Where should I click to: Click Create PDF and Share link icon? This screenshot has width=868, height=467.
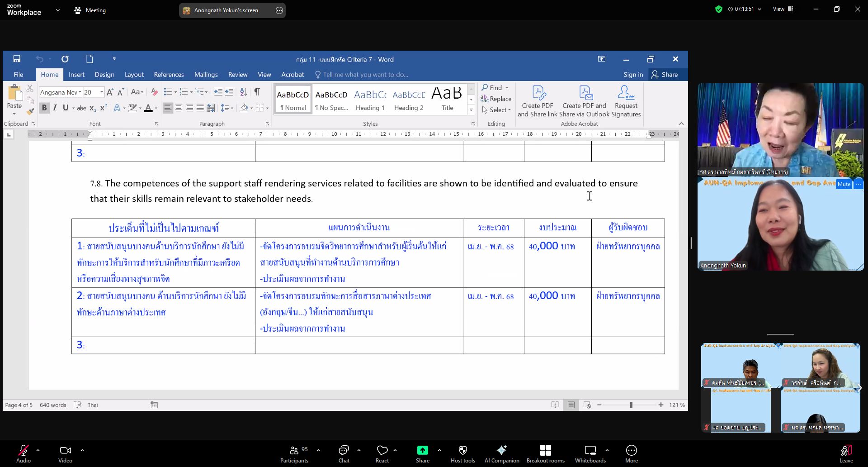[x=538, y=101]
